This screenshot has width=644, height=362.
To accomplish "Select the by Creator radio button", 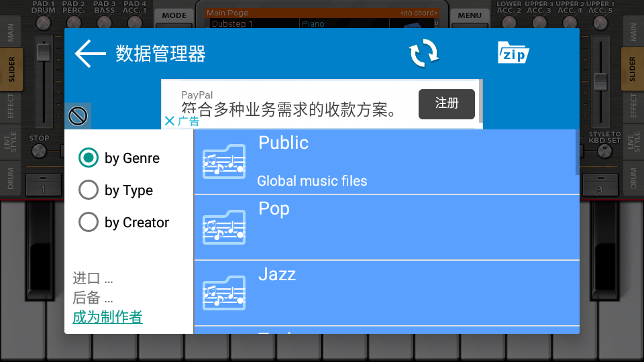I will 89,223.
